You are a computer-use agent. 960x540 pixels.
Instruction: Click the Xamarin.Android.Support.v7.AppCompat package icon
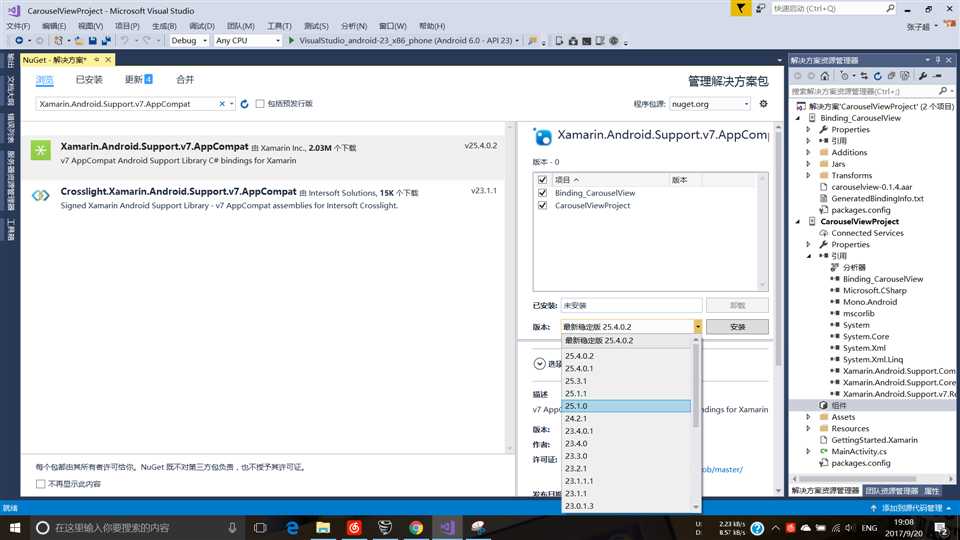[41, 151]
